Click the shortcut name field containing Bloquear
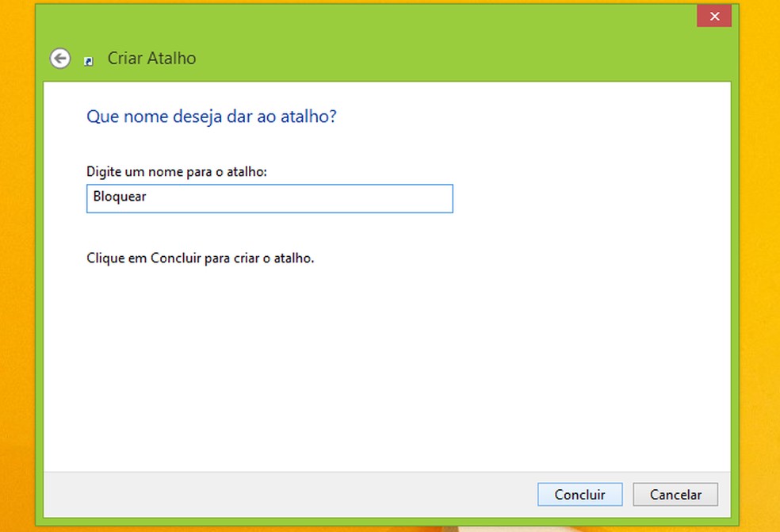This screenshot has height=532, width=780. tap(270, 198)
